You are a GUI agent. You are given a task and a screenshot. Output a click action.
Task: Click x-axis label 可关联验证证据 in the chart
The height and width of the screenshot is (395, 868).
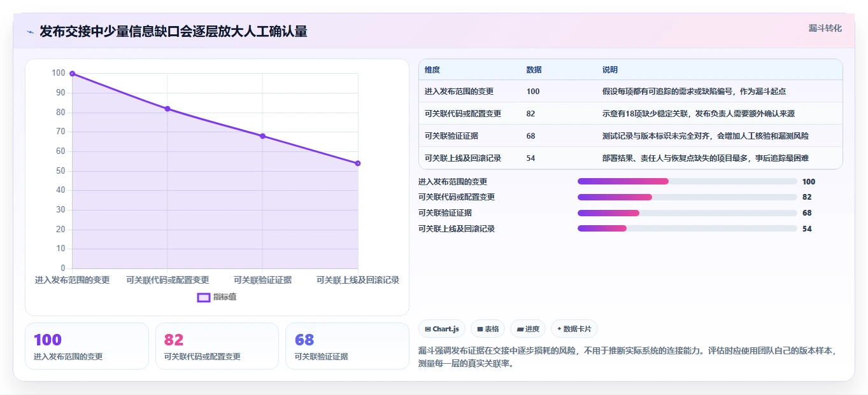pyautogui.click(x=262, y=280)
